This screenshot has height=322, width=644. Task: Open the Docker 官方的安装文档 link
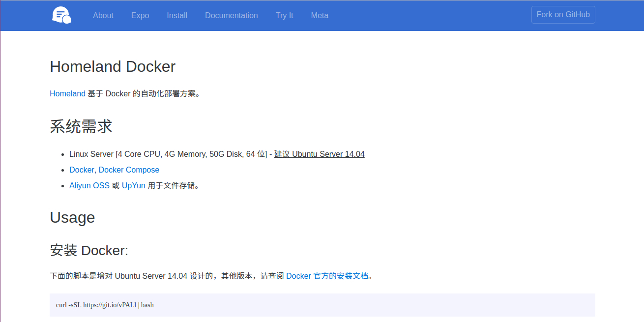click(327, 276)
